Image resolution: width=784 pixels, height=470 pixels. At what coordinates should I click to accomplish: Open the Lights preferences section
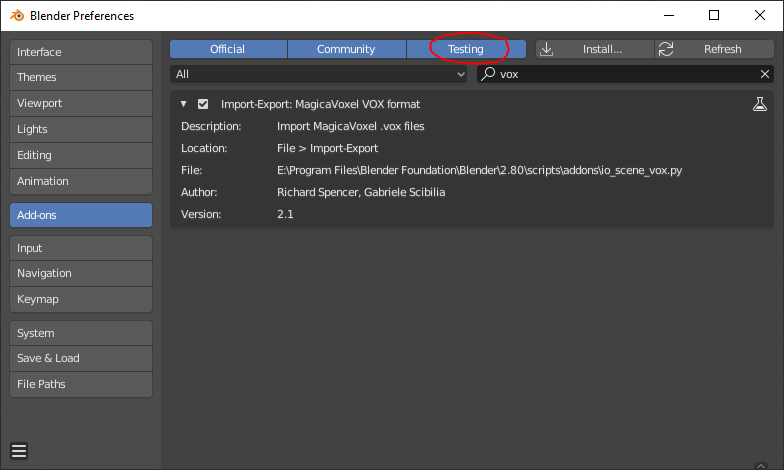point(81,130)
